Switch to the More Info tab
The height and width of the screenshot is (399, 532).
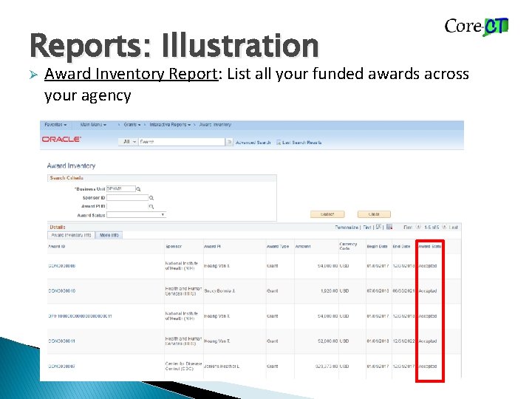tap(109, 235)
